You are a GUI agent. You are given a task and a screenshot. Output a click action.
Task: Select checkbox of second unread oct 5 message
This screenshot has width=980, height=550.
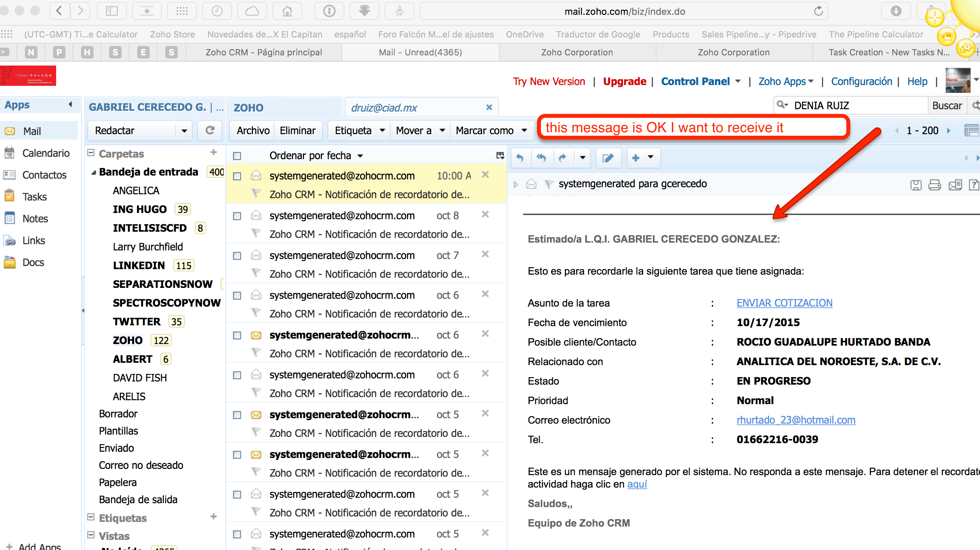tap(237, 455)
